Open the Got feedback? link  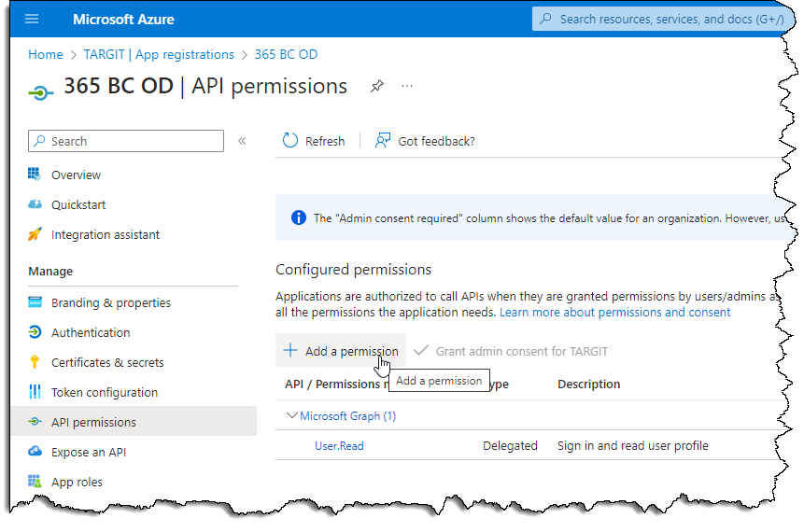tap(436, 142)
